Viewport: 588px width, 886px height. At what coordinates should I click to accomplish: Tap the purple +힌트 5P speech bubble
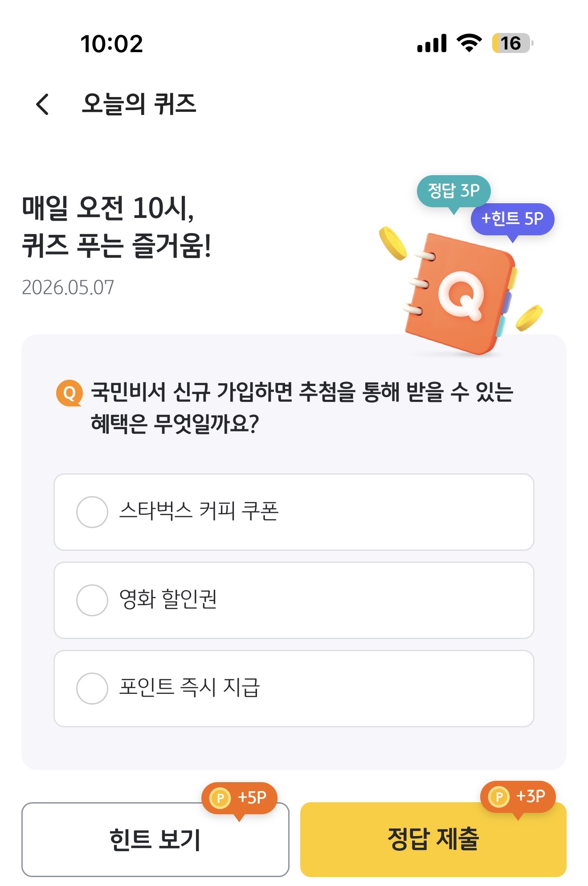click(x=513, y=219)
